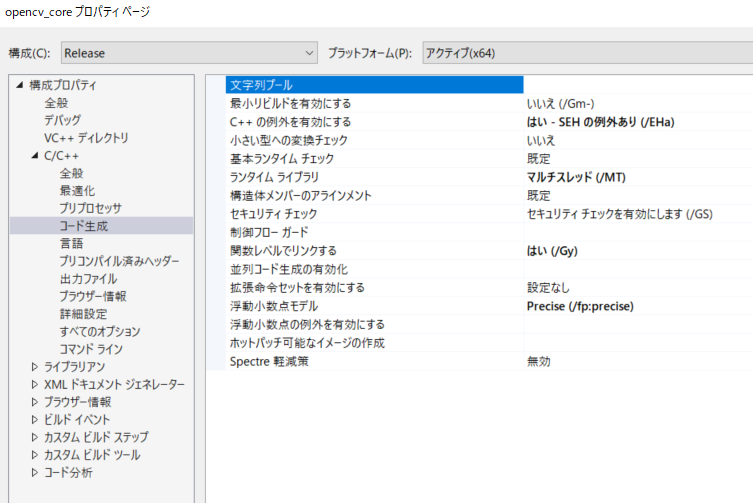Click the マルチスレッド (/MT) value
The image size is (753, 503).
(x=576, y=177)
